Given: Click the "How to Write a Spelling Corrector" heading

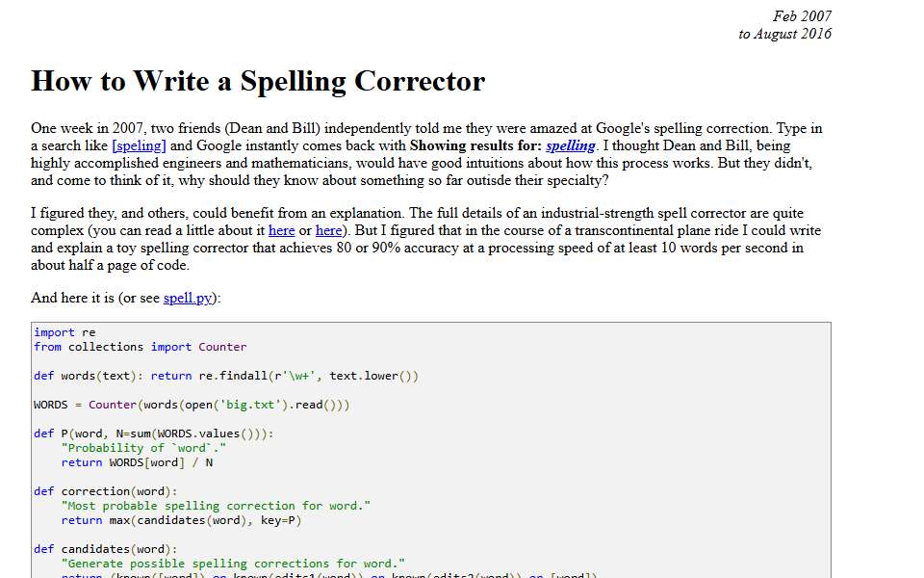Looking at the screenshot, I should pyautogui.click(x=258, y=81).
